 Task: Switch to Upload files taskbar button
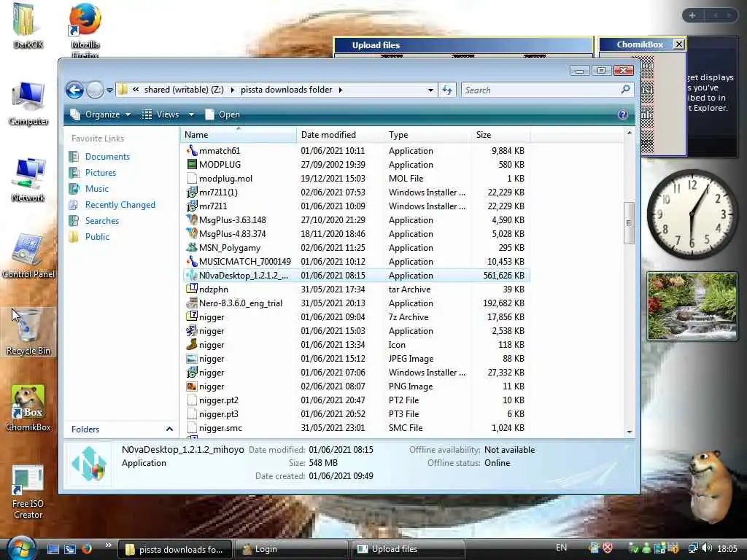pos(408,549)
